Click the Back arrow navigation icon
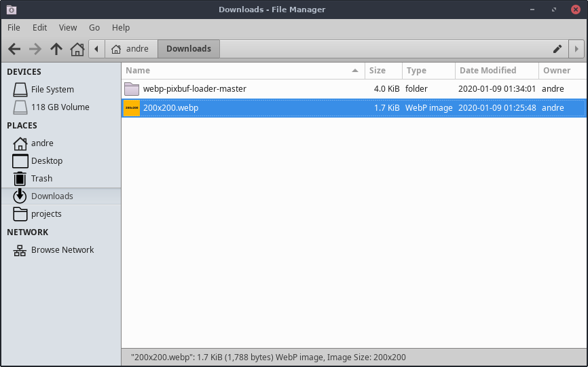 point(14,49)
